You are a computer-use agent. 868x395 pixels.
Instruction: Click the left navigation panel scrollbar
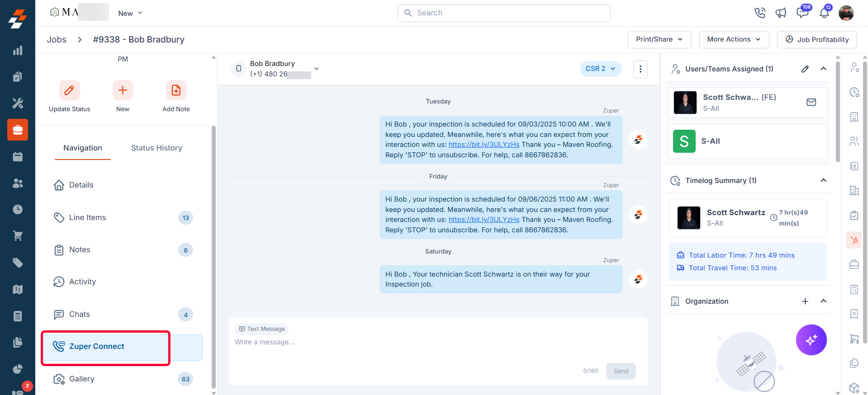point(213,257)
